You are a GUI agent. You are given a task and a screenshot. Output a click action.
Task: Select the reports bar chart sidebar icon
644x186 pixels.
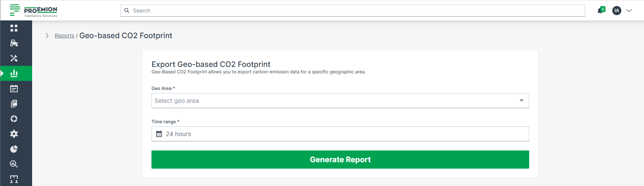click(14, 73)
